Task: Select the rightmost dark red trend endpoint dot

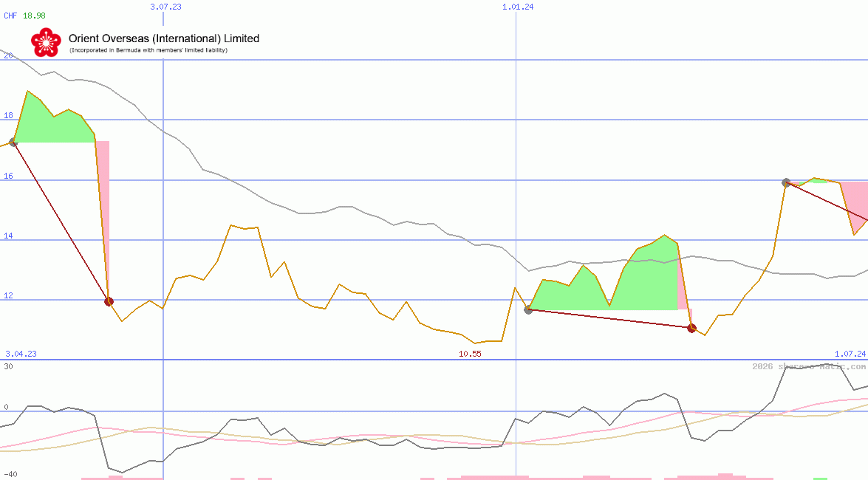Action: tap(691, 327)
